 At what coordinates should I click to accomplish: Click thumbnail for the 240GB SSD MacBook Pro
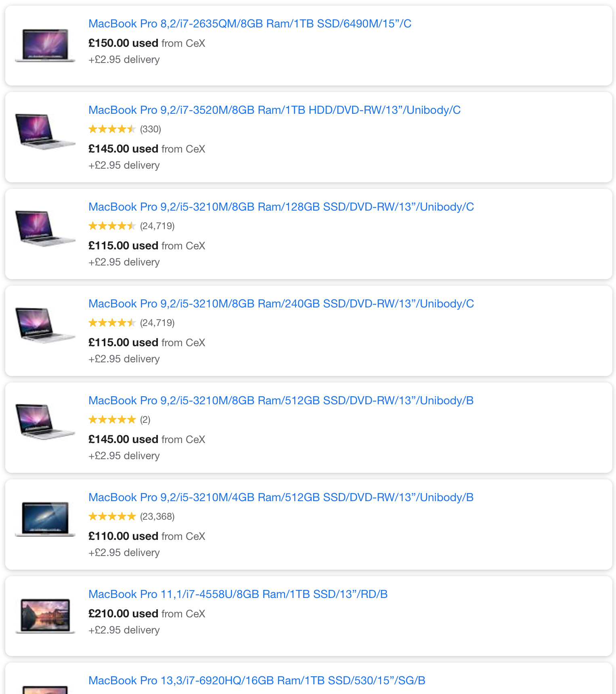point(45,325)
